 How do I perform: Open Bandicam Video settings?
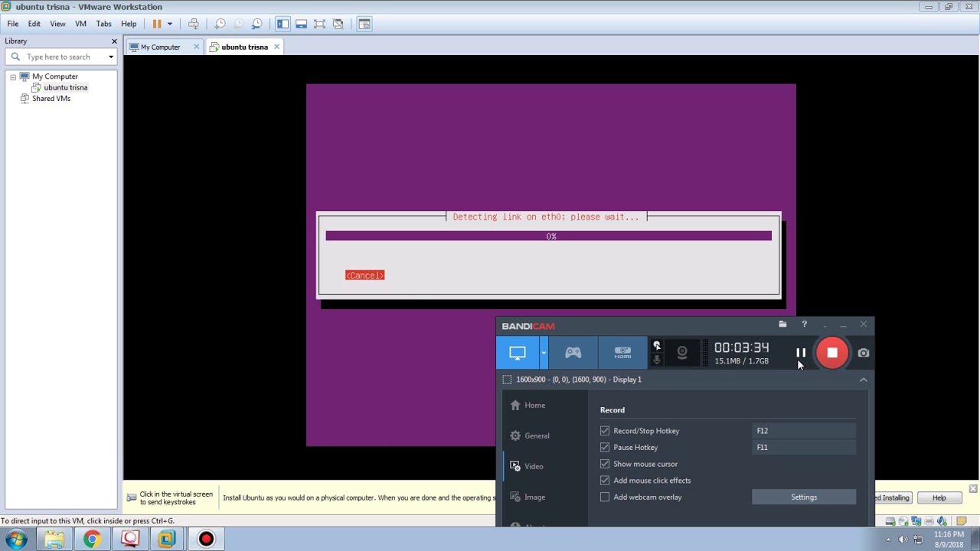click(534, 466)
